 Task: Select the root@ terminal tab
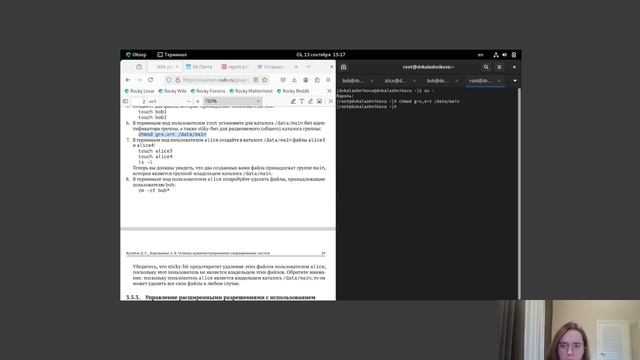click(480, 81)
